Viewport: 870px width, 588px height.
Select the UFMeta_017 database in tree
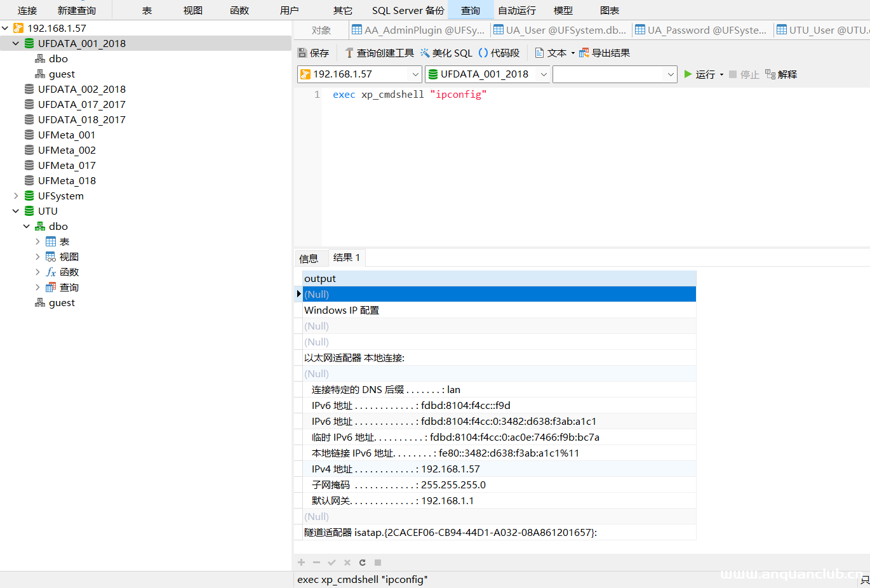66,166
